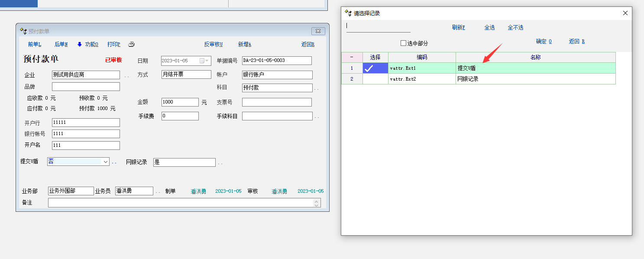Uncheck the selection cell for row vattr.Ext1

click(x=375, y=68)
